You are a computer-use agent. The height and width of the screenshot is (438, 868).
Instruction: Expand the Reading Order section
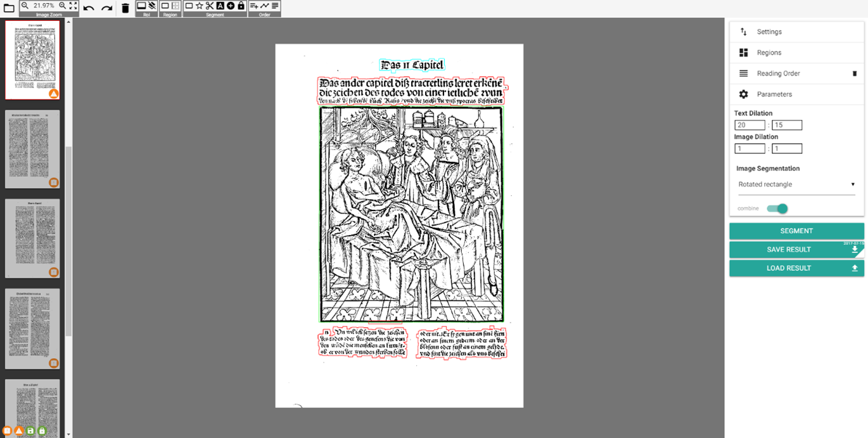click(x=796, y=74)
